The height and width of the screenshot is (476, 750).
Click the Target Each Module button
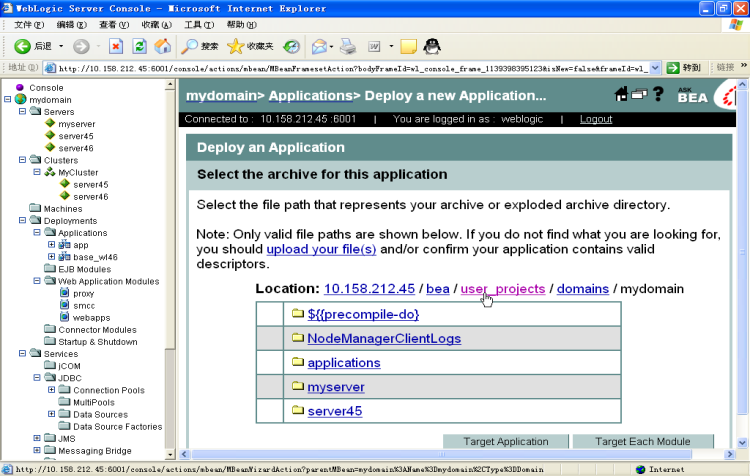click(x=642, y=441)
